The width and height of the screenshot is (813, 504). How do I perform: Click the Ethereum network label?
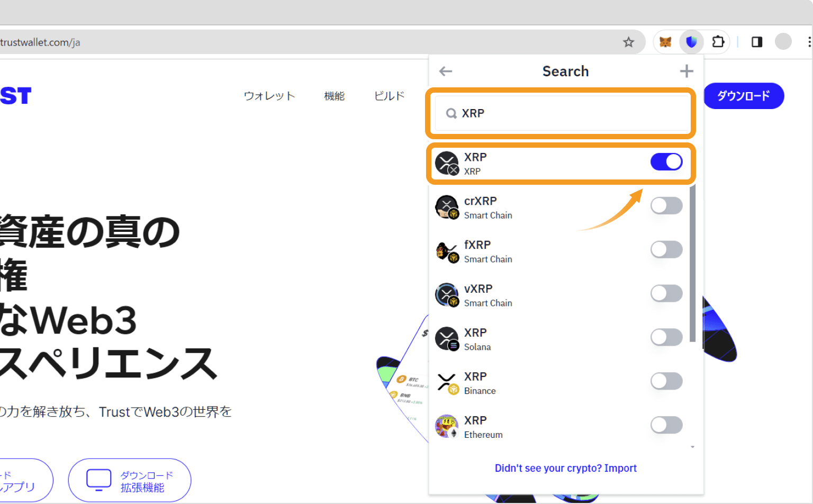tap(483, 435)
